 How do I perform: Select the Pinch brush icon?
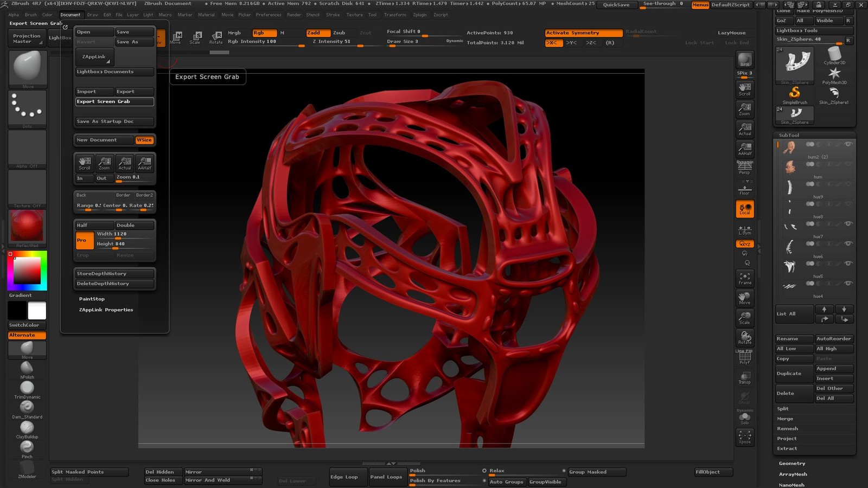(27, 449)
